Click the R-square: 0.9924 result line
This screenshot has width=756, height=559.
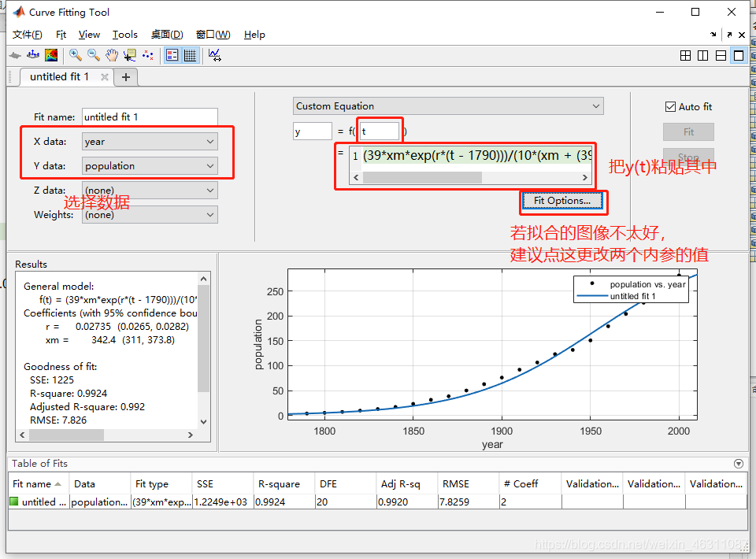coord(69,394)
